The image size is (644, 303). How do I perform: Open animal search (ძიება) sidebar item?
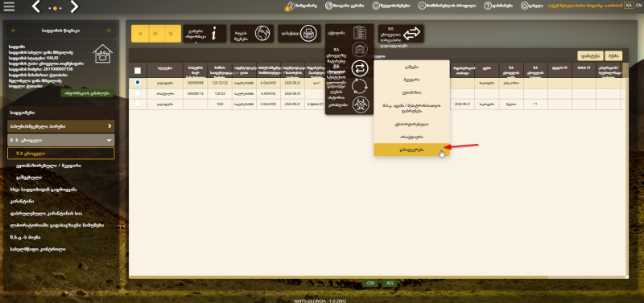(x=26, y=237)
